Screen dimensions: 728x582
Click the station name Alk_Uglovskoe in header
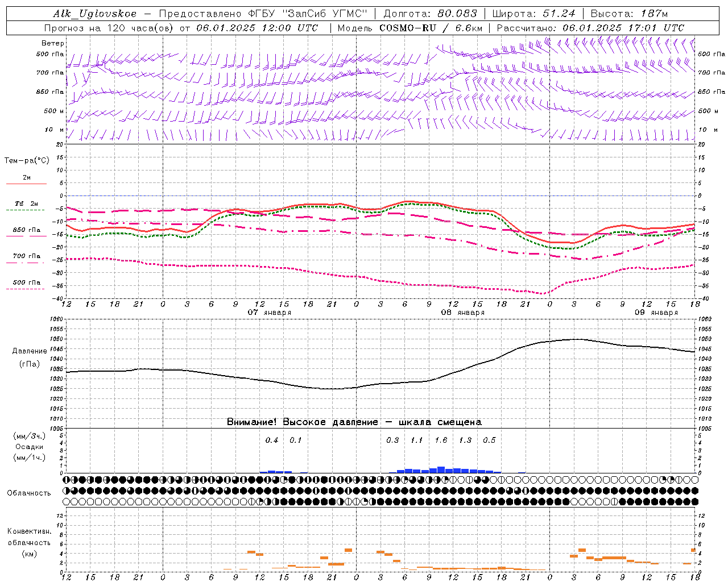[95, 14]
